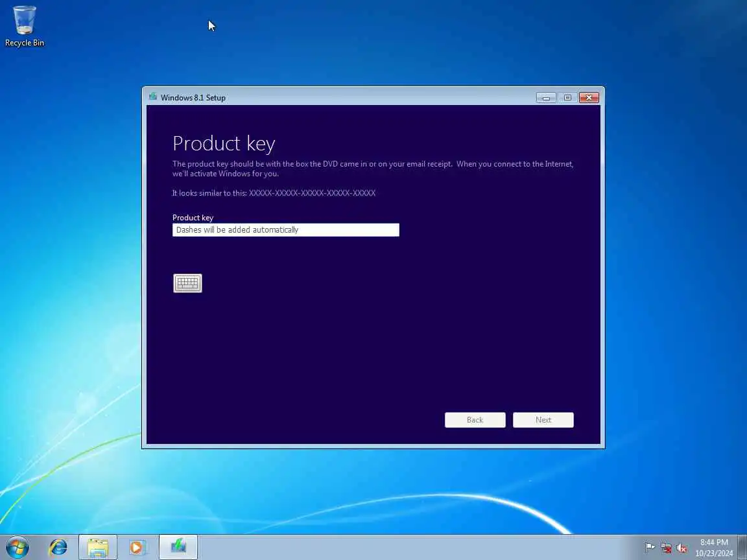Launch Internet Explorer from the taskbar

(x=58, y=547)
